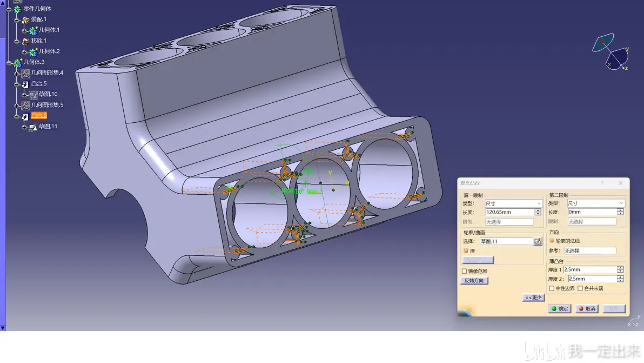Select the 移除.1 remove feature icon
Image resolution: width=644 pixels, height=363 pixels.
pos(25,41)
